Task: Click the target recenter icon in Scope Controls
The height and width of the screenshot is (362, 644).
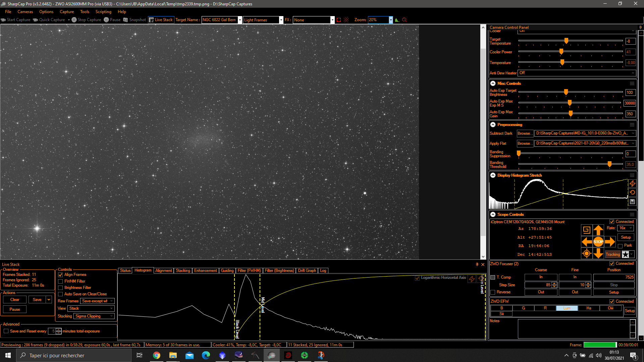Action: click(x=587, y=253)
